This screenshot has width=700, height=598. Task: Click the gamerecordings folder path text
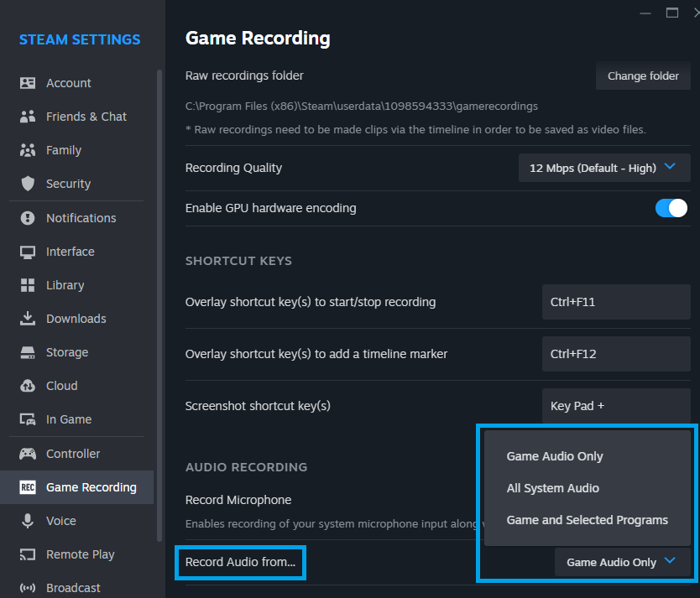coord(361,107)
